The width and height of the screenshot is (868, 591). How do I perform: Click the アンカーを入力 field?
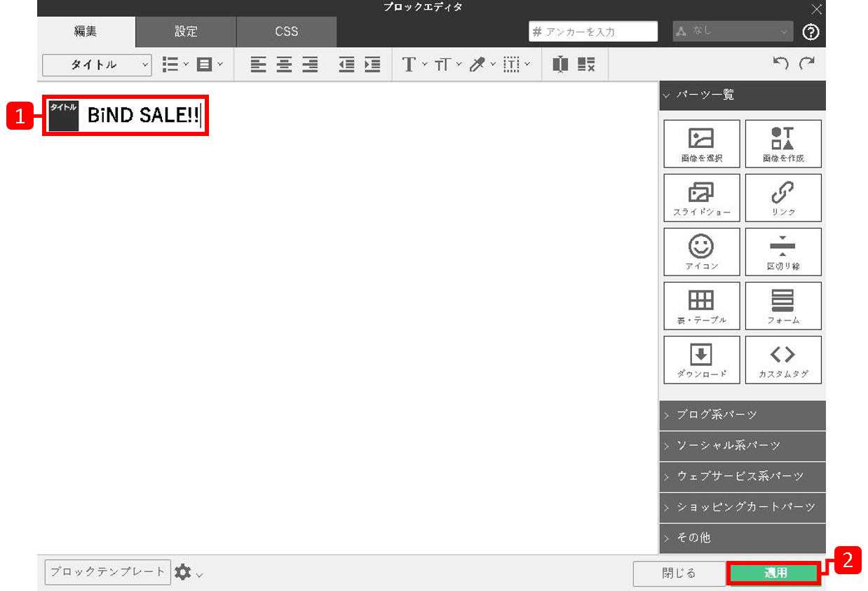[x=593, y=32]
